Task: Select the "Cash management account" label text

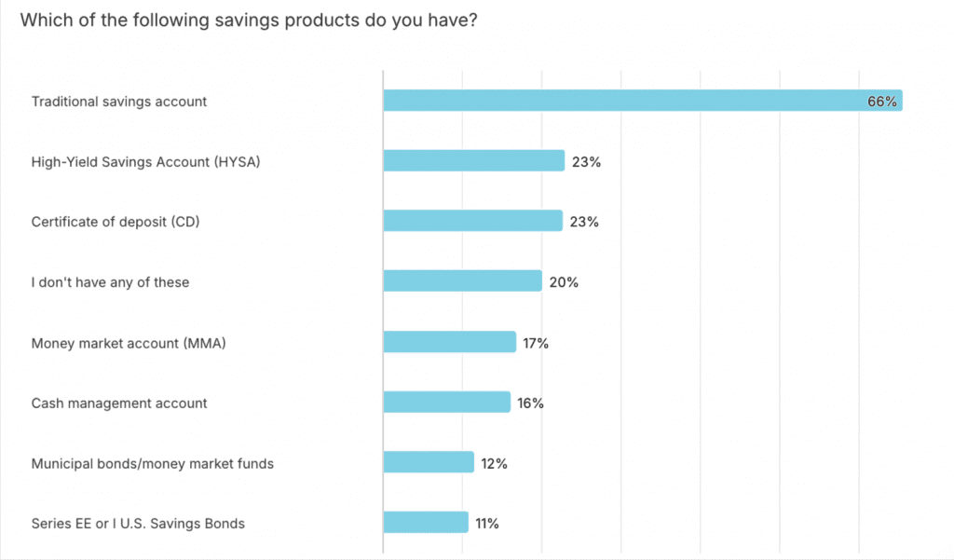Action: point(119,403)
